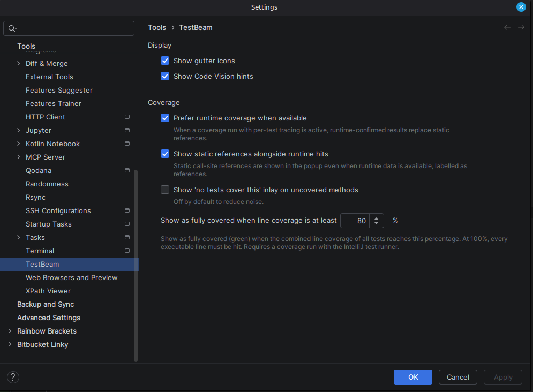Open External Tools settings

point(49,77)
